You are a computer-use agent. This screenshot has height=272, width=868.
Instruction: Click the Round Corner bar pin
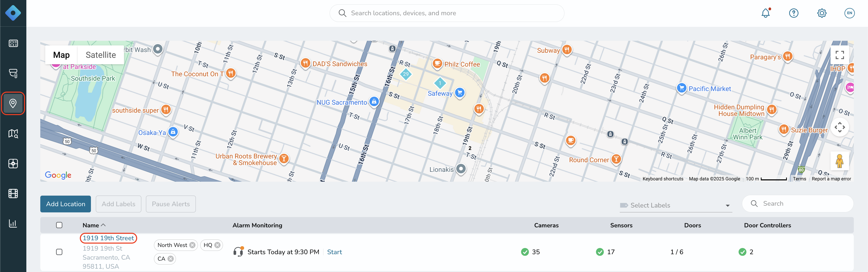pyautogui.click(x=616, y=159)
